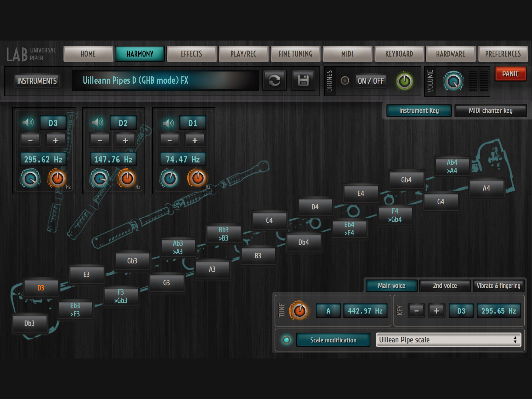The image size is (532, 399).
Task: Click the reload instrument refresh icon
Action: tap(274, 80)
